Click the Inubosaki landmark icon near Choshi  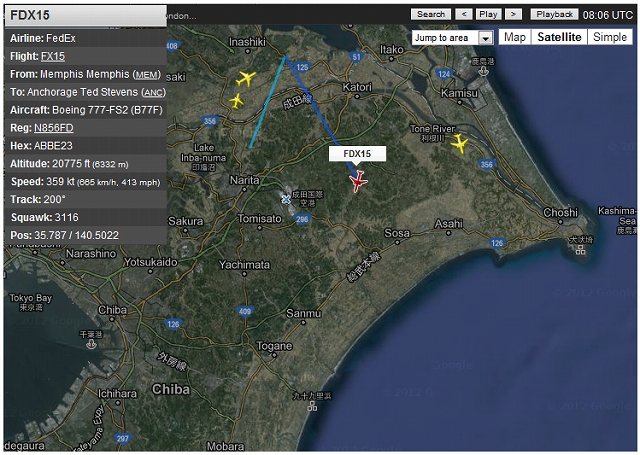click(580, 249)
